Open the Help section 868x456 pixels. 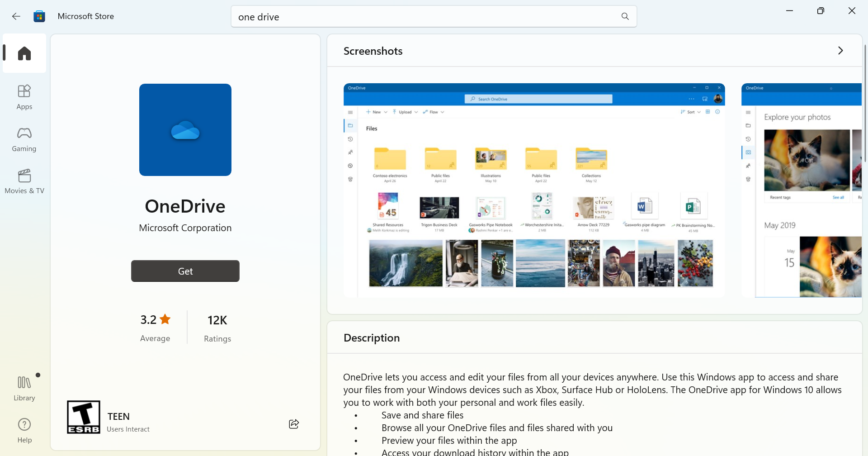(24, 430)
